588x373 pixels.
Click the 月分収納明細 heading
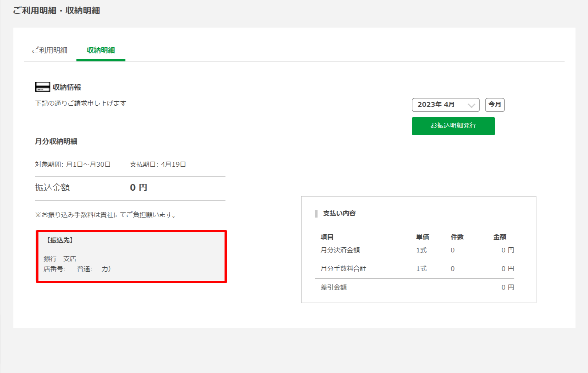tap(56, 142)
